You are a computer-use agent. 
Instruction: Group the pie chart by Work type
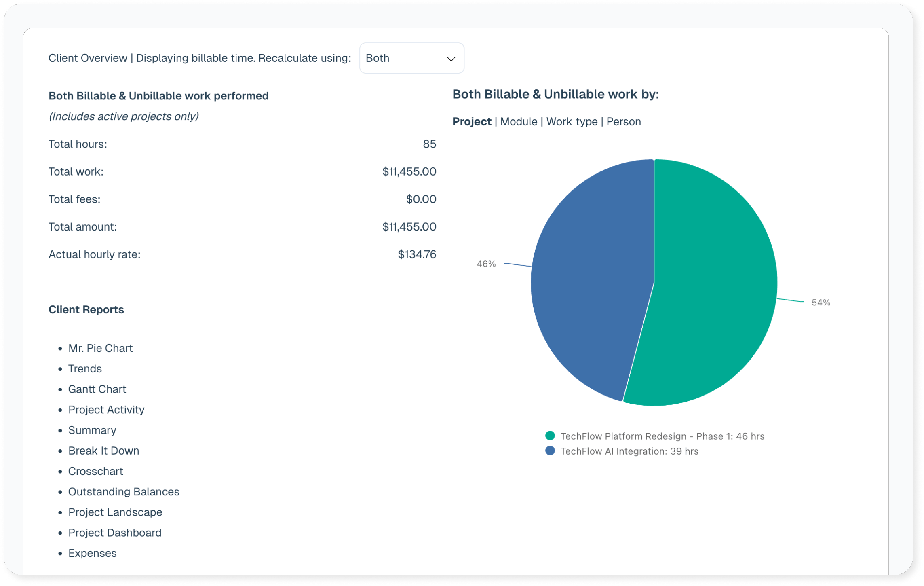click(x=572, y=122)
